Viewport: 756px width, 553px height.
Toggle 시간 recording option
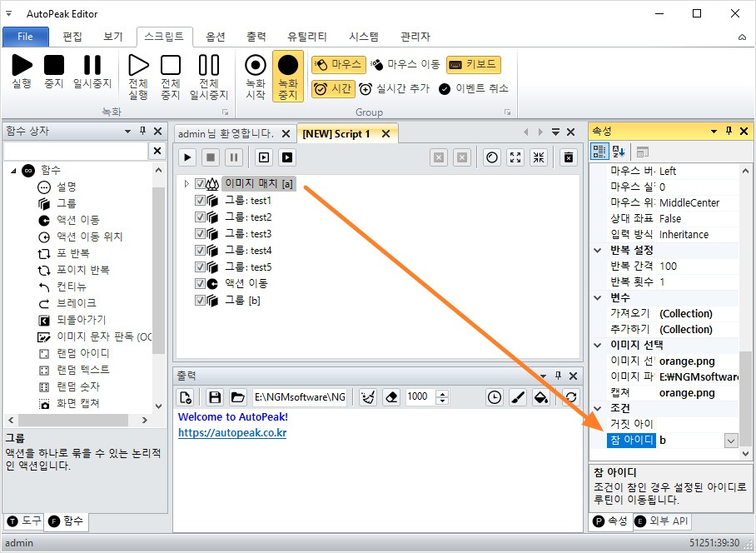pyautogui.click(x=333, y=89)
